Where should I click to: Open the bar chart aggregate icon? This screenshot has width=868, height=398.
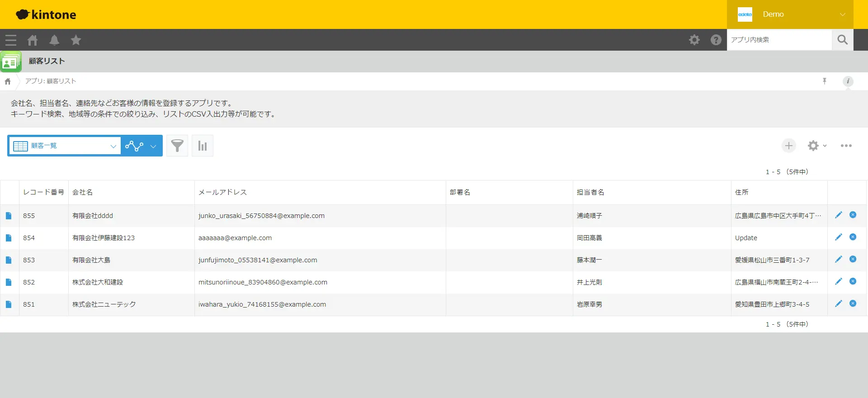[203, 146]
